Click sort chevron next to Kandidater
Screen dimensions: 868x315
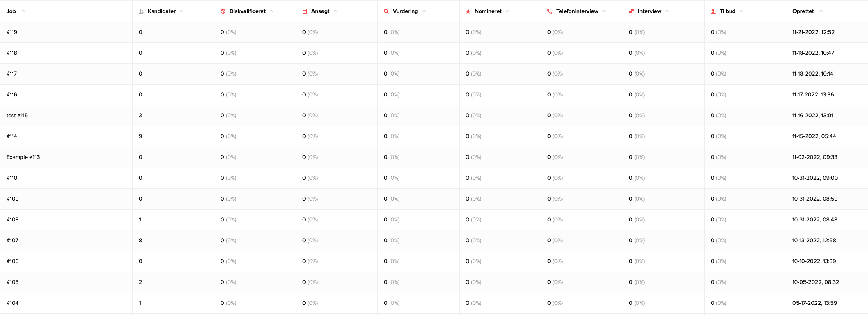(x=182, y=11)
